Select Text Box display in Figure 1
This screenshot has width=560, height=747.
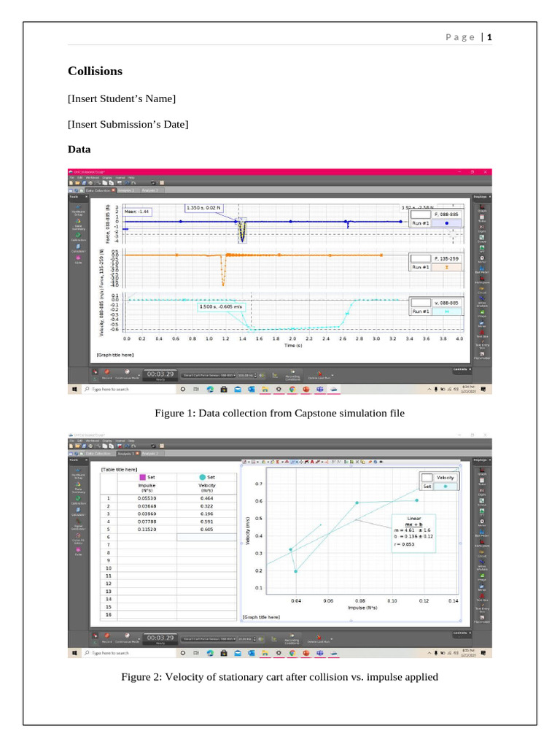(x=482, y=333)
